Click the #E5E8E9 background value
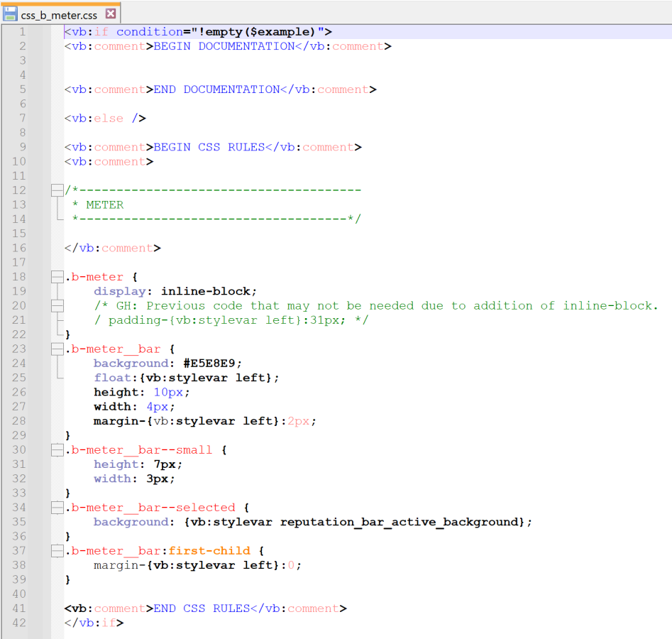The height and width of the screenshot is (639, 672). [209, 364]
